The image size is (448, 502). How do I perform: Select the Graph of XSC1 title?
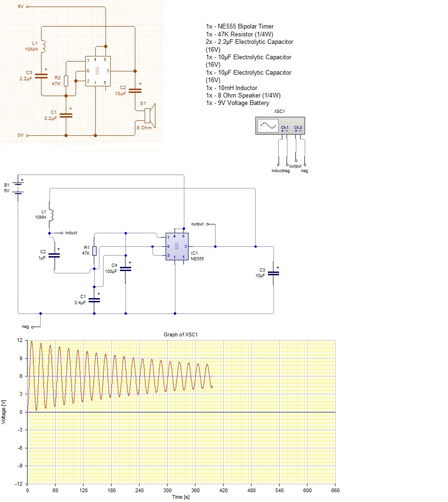coord(181,335)
